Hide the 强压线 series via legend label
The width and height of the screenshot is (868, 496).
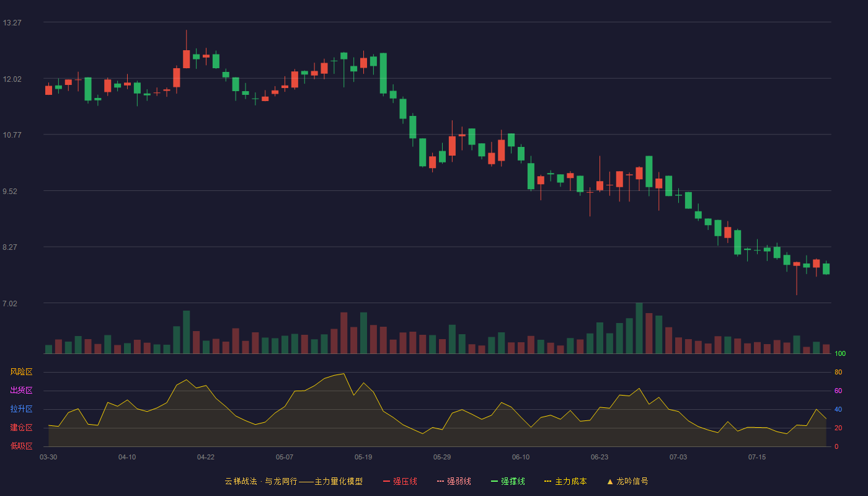point(405,481)
